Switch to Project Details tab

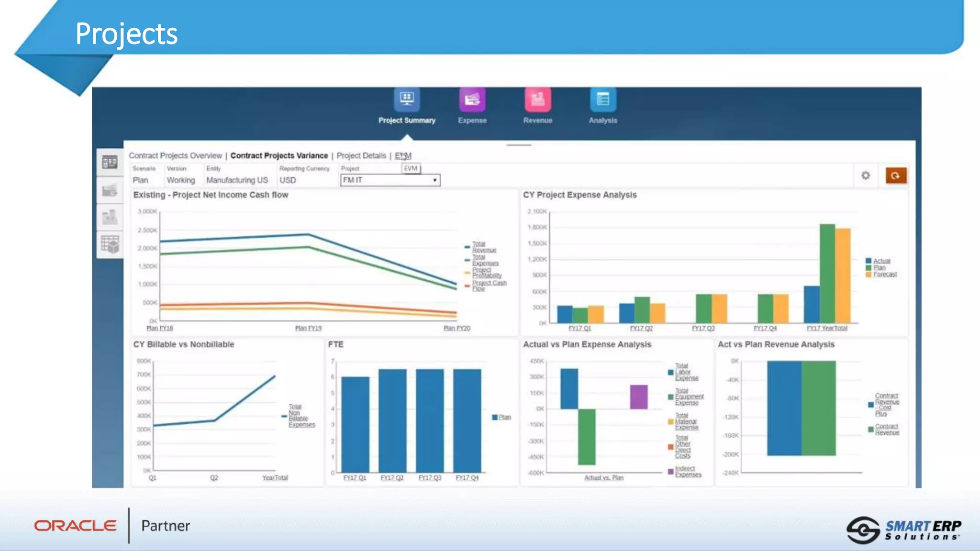[x=361, y=155]
